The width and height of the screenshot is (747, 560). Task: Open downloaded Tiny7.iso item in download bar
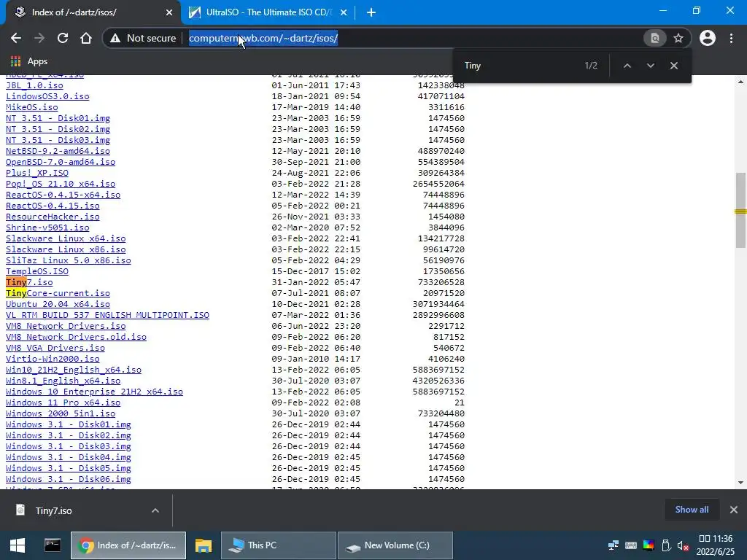click(x=76, y=510)
